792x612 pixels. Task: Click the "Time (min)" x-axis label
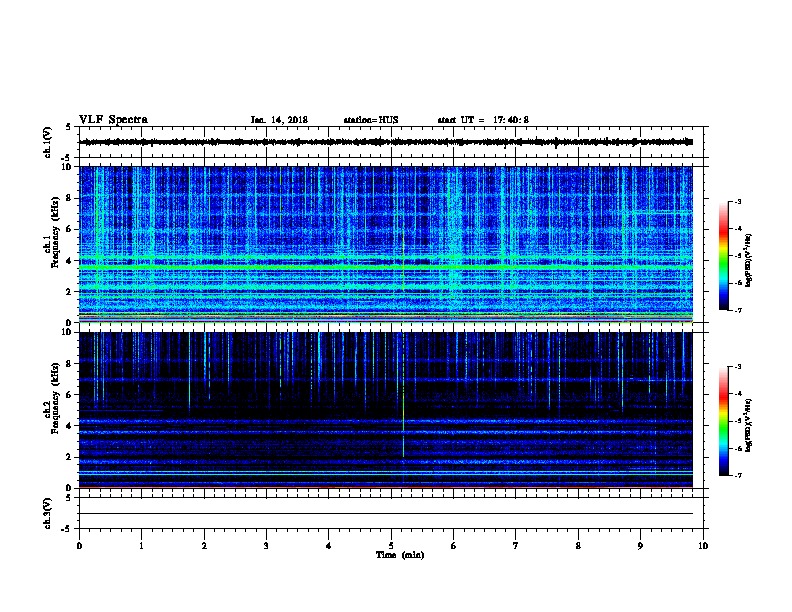pyautogui.click(x=400, y=555)
